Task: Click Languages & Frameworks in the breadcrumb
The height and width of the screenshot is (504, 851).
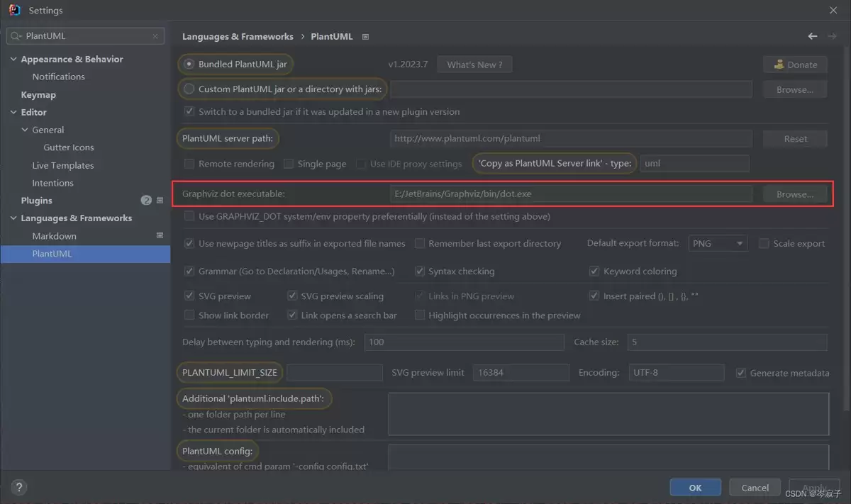Action: click(238, 36)
